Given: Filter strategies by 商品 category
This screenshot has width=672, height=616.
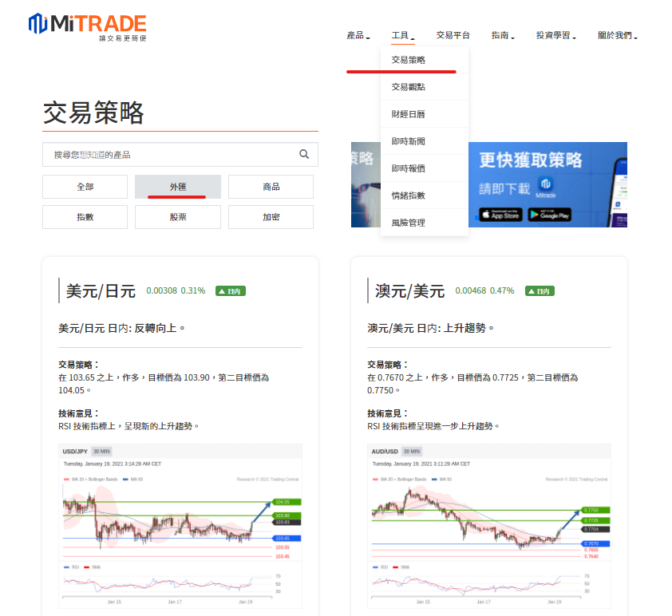Looking at the screenshot, I should point(271,187).
